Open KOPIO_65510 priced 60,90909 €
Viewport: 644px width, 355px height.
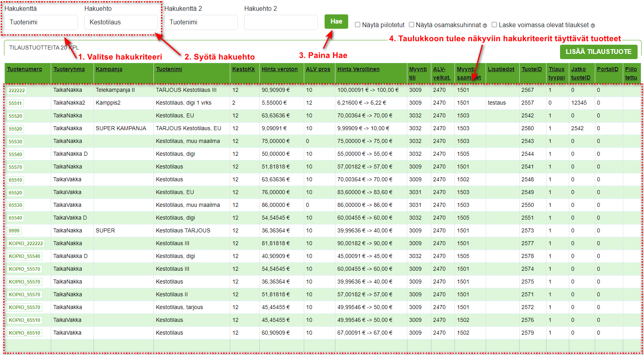click(24, 333)
